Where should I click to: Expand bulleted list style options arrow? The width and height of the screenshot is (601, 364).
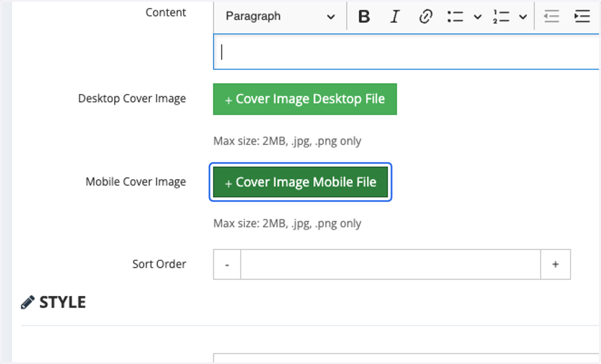coord(477,17)
